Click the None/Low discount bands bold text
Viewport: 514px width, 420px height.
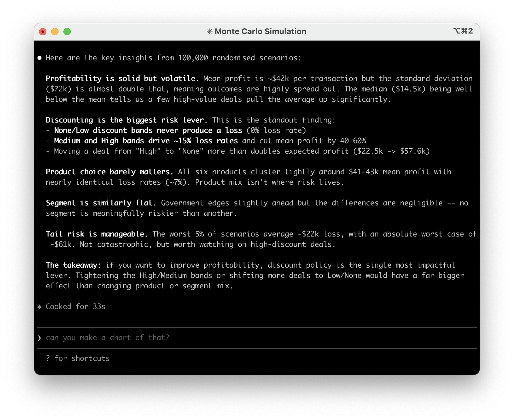[x=149, y=130]
